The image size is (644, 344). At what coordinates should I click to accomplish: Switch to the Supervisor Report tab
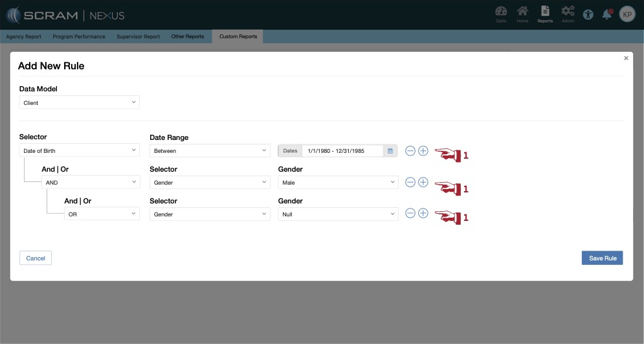tap(138, 37)
